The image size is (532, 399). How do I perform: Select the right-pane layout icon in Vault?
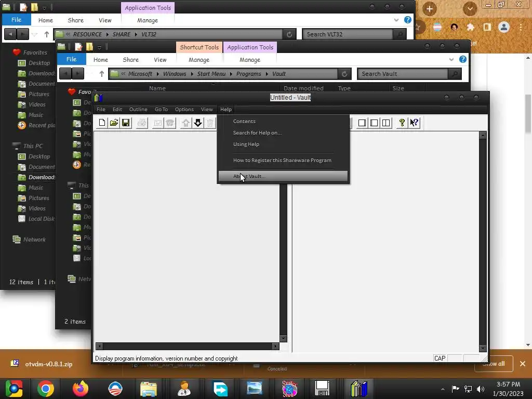[362, 123]
